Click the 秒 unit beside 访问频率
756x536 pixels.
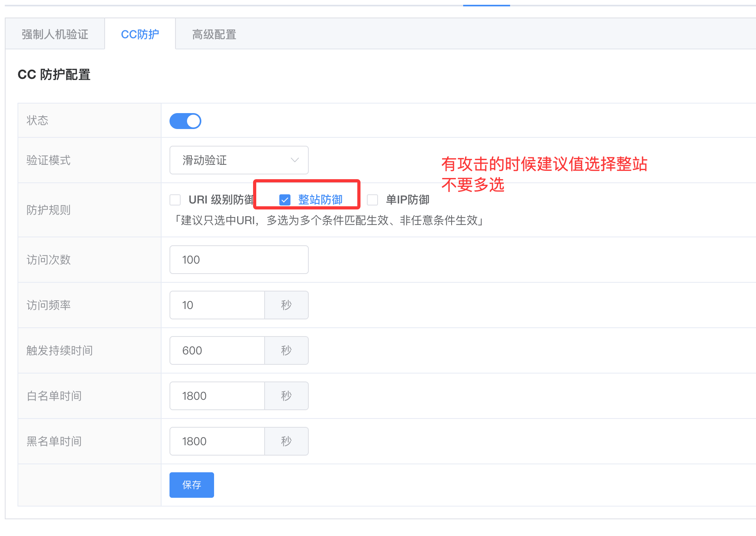(286, 305)
